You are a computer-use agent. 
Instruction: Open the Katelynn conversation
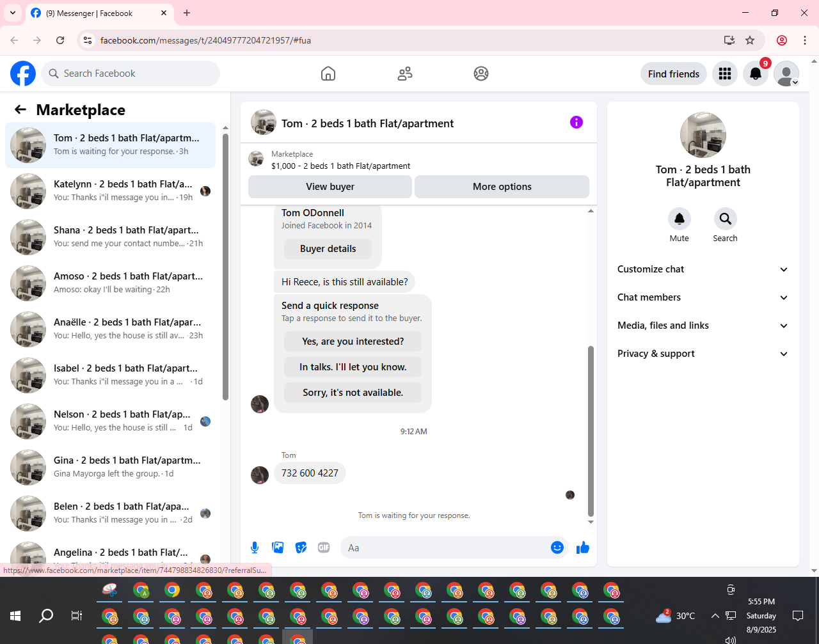coord(111,191)
